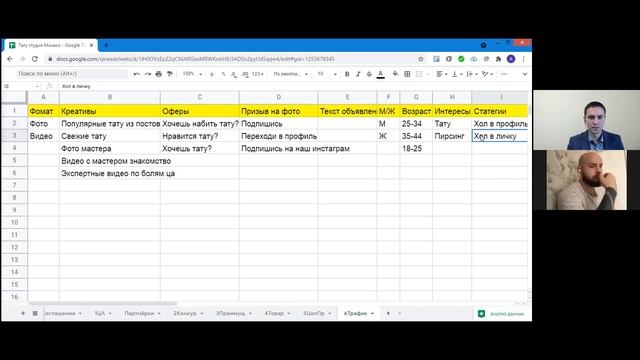The image size is (640, 360).
Task: Switch to the 4Товар sheet tab
Action: click(x=278, y=313)
